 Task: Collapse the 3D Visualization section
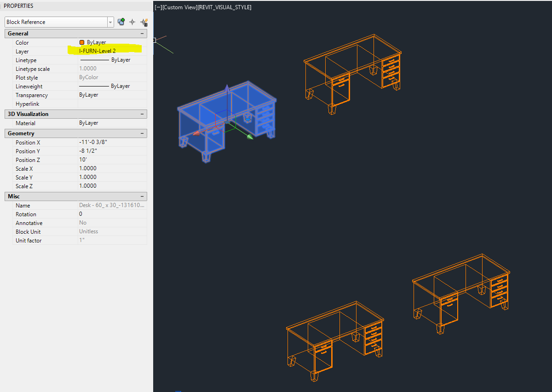click(x=142, y=114)
